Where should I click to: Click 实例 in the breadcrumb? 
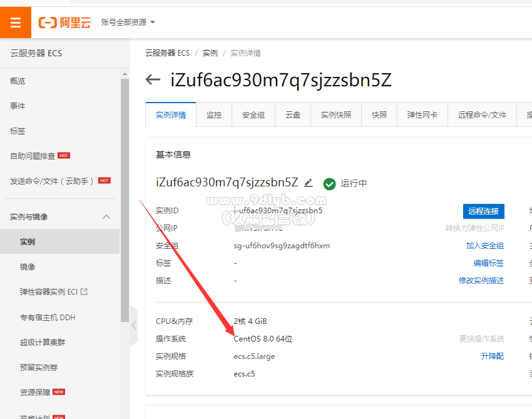[210, 53]
